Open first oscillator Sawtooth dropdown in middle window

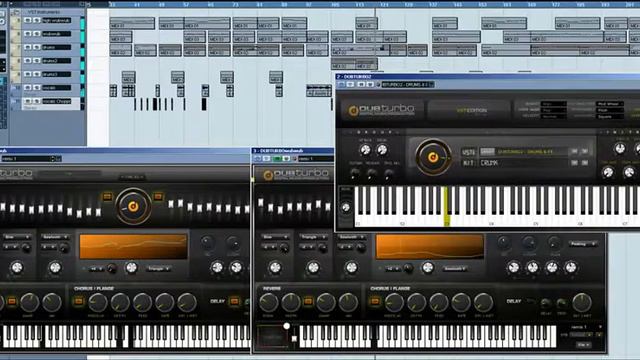(351, 237)
